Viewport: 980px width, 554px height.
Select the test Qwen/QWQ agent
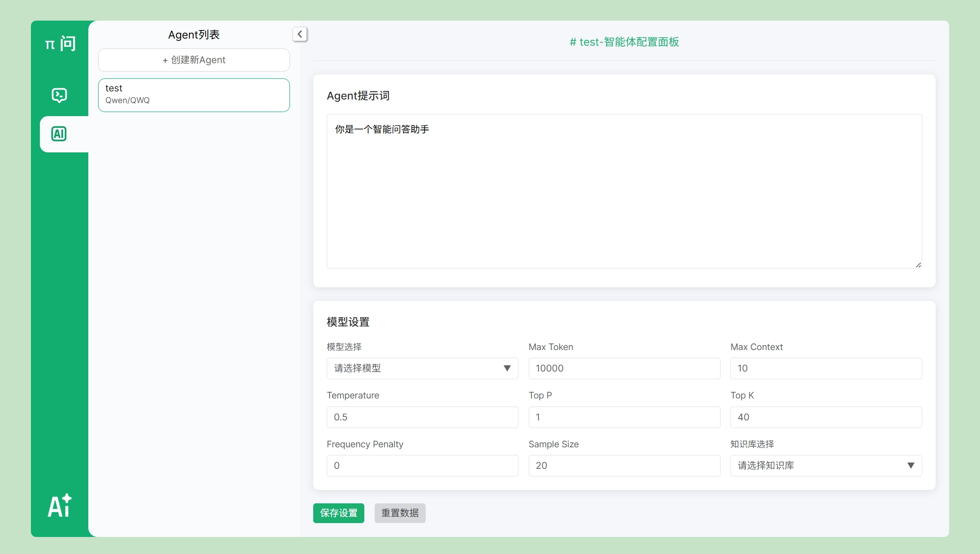tap(194, 95)
